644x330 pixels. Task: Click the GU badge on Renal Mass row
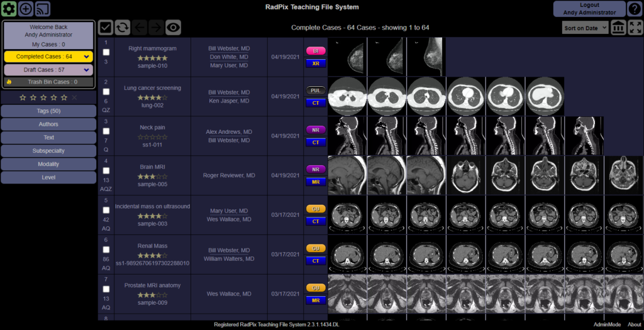pos(316,248)
